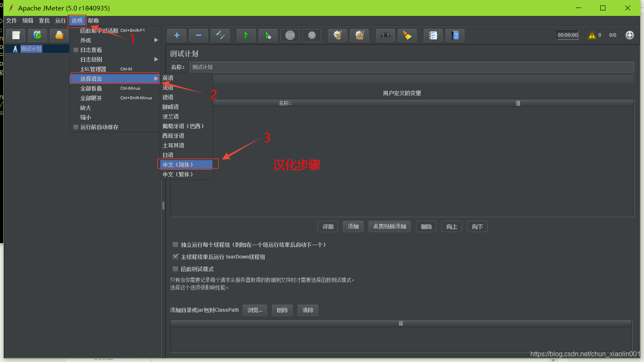Open the Function Helper list icon
The width and height of the screenshot is (644, 362).
pyautogui.click(x=433, y=35)
